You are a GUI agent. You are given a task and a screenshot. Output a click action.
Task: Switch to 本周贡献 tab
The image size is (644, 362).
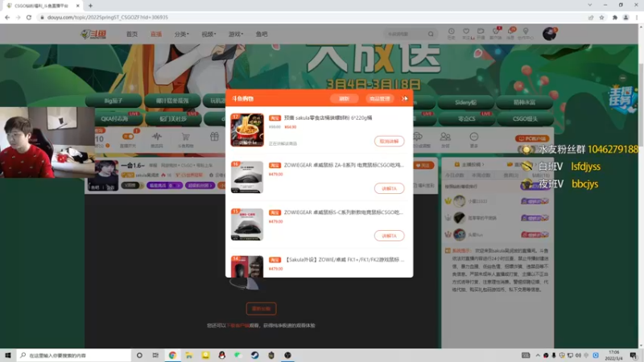(481, 175)
